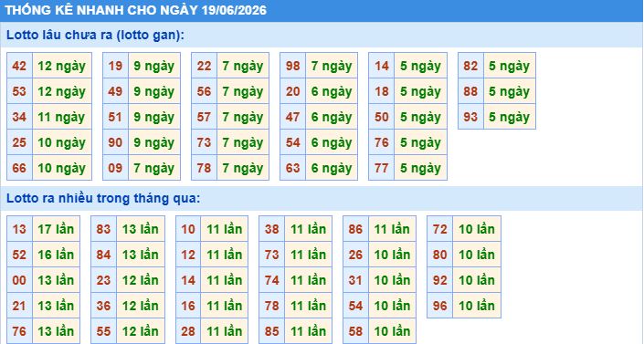This screenshot has width=644, height=344.
Task: Select lotto number 72 in the frequent table
Action: click(x=440, y=229)
